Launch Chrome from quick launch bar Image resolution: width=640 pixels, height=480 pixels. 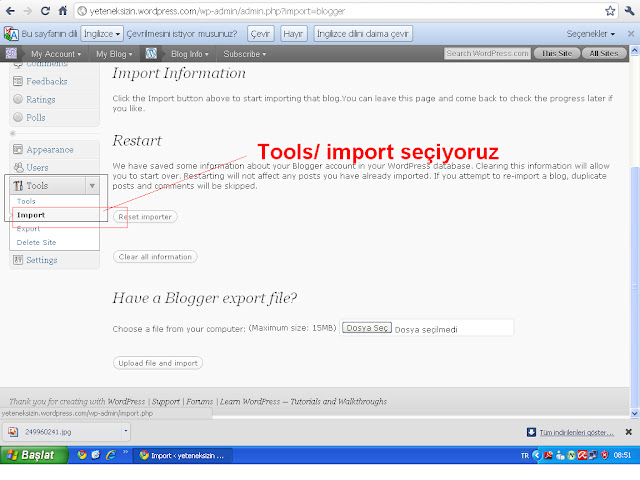pos(82,455)
